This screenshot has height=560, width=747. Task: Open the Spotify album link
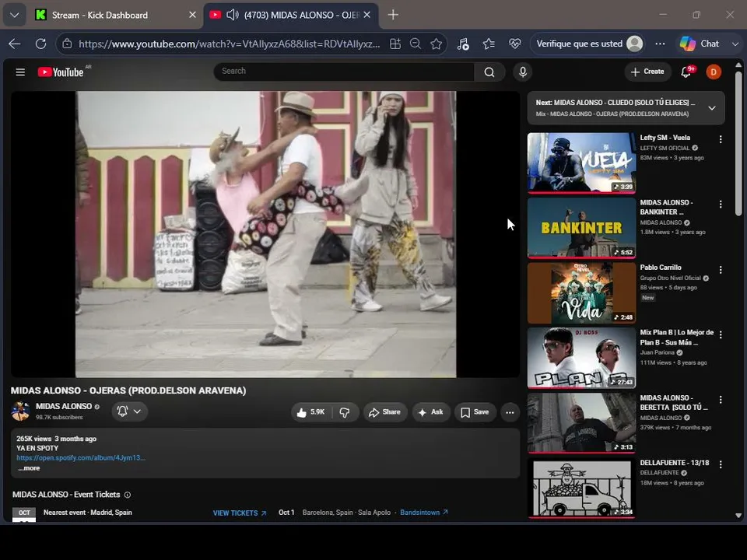pyautogui.click(x=81, y=458)
